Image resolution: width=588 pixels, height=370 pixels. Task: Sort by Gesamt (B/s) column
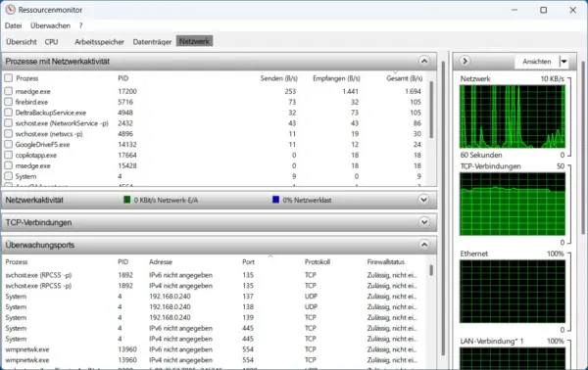[x=404, y=78]
